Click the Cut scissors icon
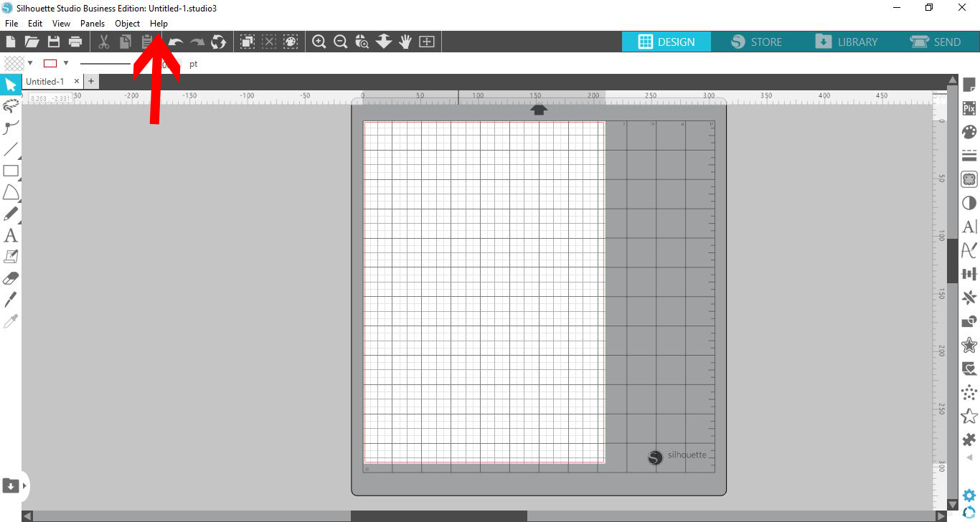Image resolution: width=980 pixels, height=522 pixels. tap(104, 42)
